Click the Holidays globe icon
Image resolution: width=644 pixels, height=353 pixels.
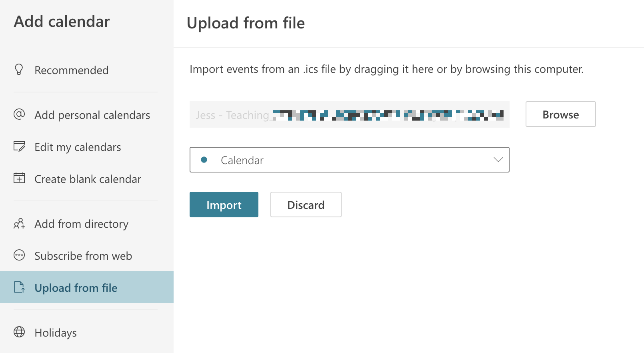click(18, 333)
